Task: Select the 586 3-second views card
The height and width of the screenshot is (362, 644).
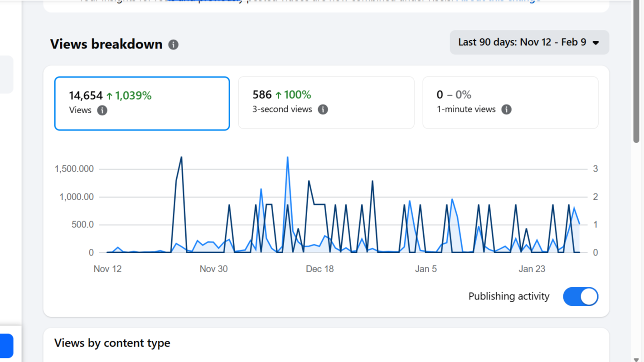Action: click(326, 102)
